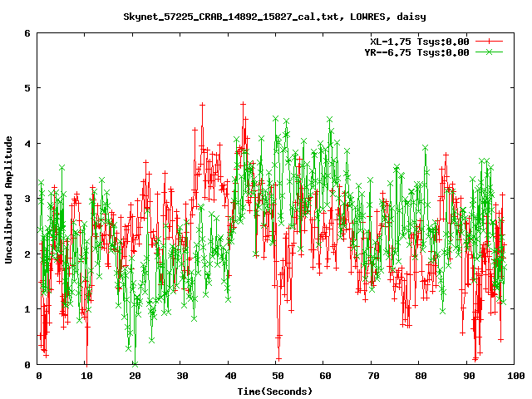The width and height of the screenshot is (532, 399).
Task: Click the Uncalibrated Amplitude axis label
Action: pos(8,199)
